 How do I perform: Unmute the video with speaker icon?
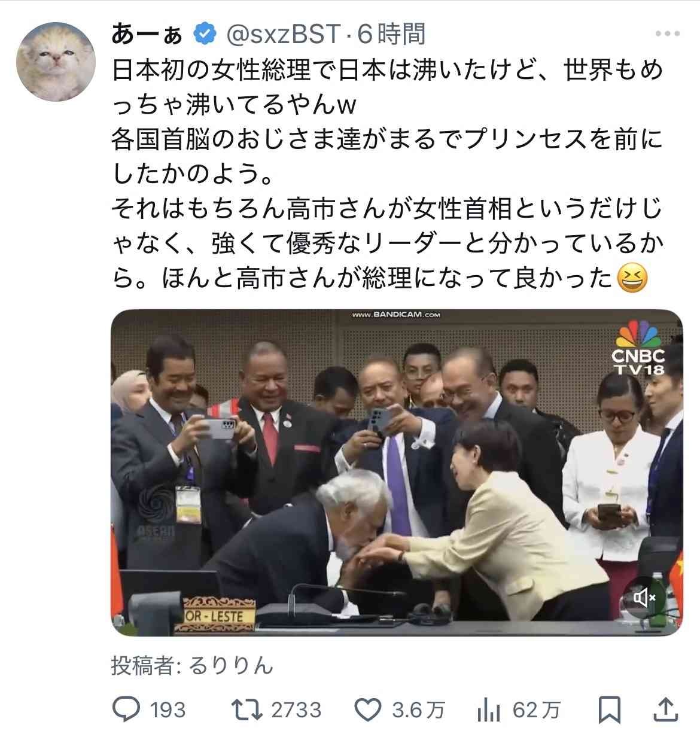click(644, 597)
